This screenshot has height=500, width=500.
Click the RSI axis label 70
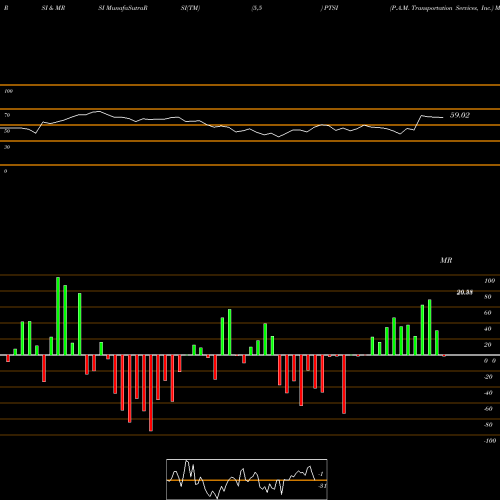[7, 115]
